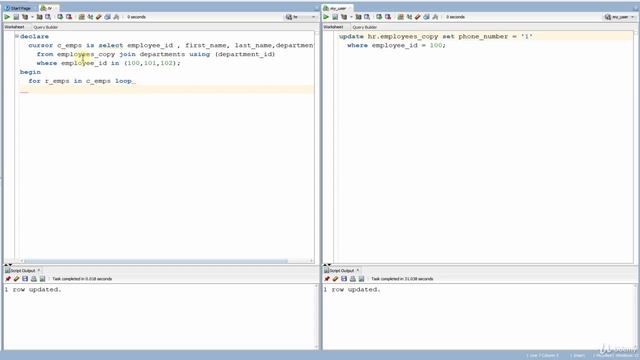Click '1 row updated.' in left output
This screenshot has height=360, width=640.
(33, 289)
